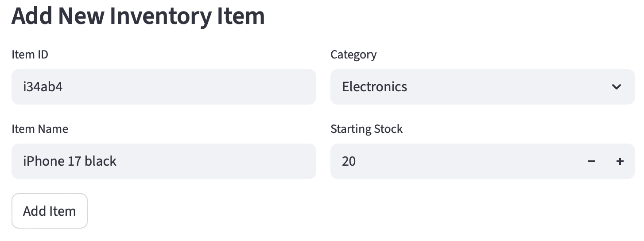Click the Item Name field label
The height and width of the screenshot is (241, 644).
(x=40, y=129)
